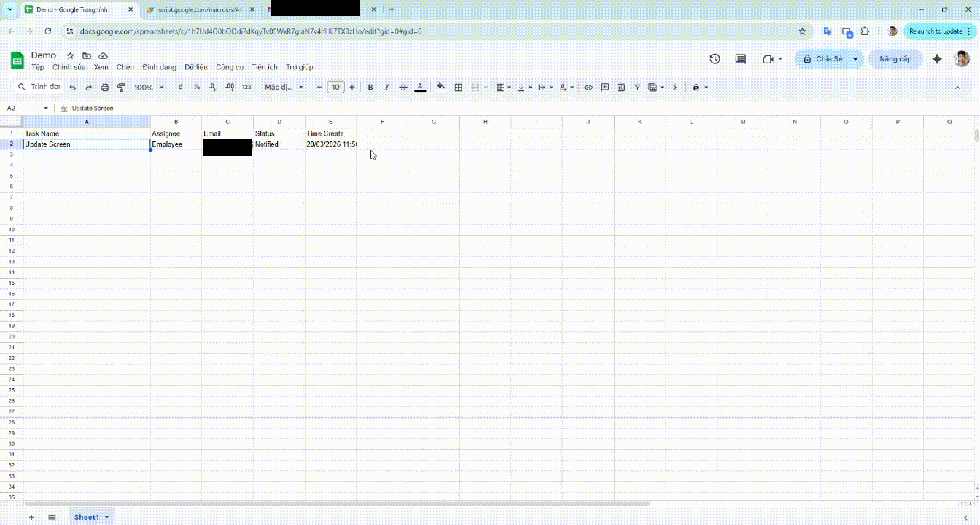
Task: Insert a comment via the toolbar
Action: [604, 87]
